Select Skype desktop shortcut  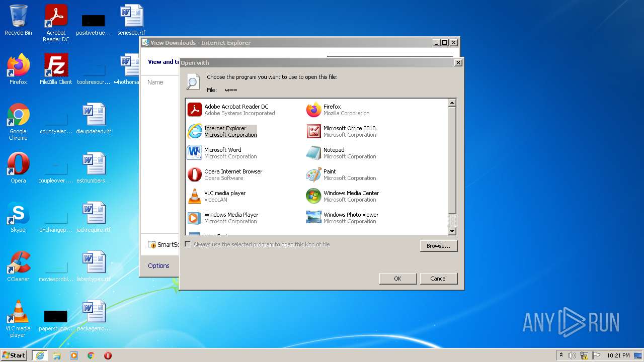click(x=18, y=217)
